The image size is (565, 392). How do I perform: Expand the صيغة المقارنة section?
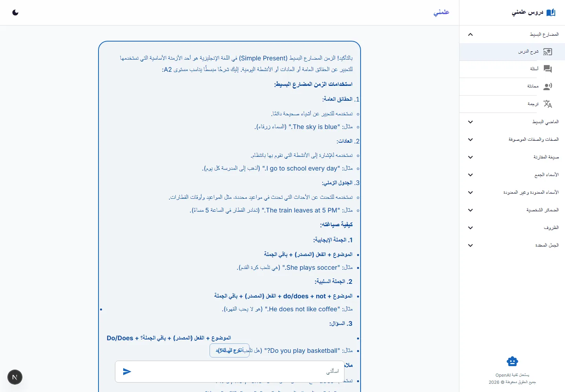pos(512,157)
